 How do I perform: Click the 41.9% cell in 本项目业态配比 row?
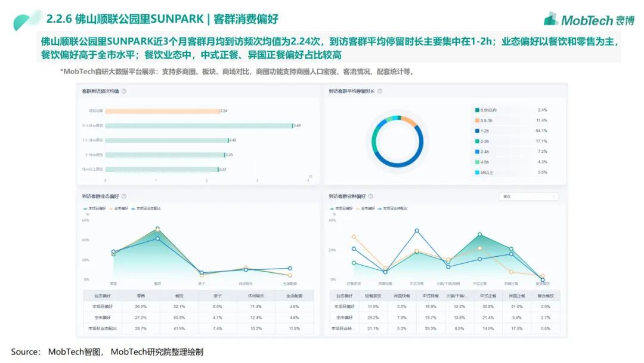click(x=179, y=329)
